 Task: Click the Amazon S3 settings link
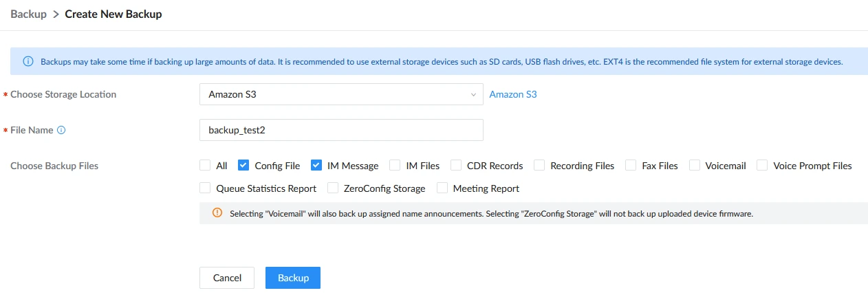pos(513,94)
